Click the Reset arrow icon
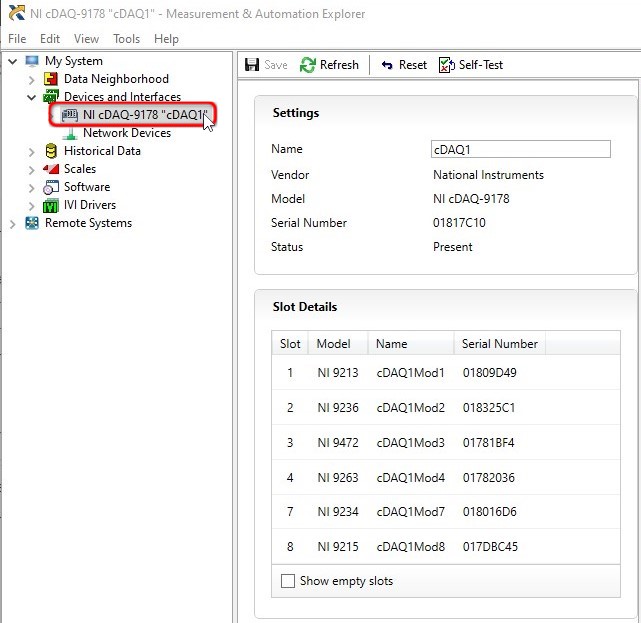 pyautogui.click(x=387, y=65)
